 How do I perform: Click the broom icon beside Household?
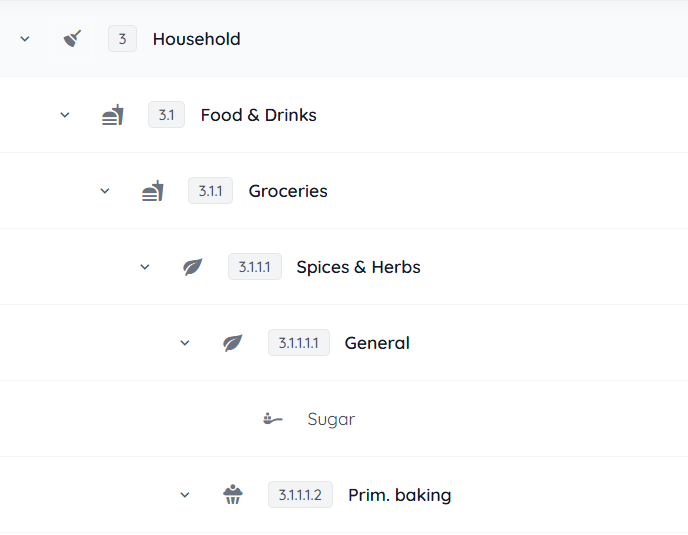click(72, 39)
